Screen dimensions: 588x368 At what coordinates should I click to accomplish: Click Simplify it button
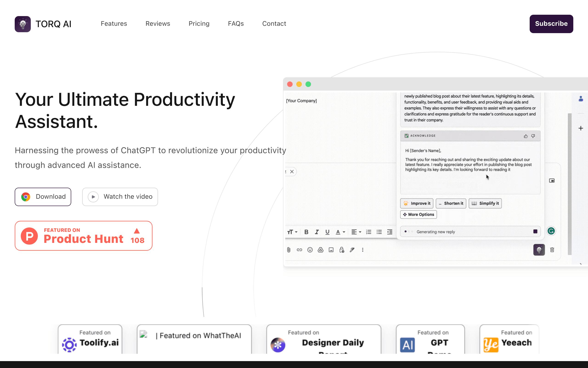point(485,203)
